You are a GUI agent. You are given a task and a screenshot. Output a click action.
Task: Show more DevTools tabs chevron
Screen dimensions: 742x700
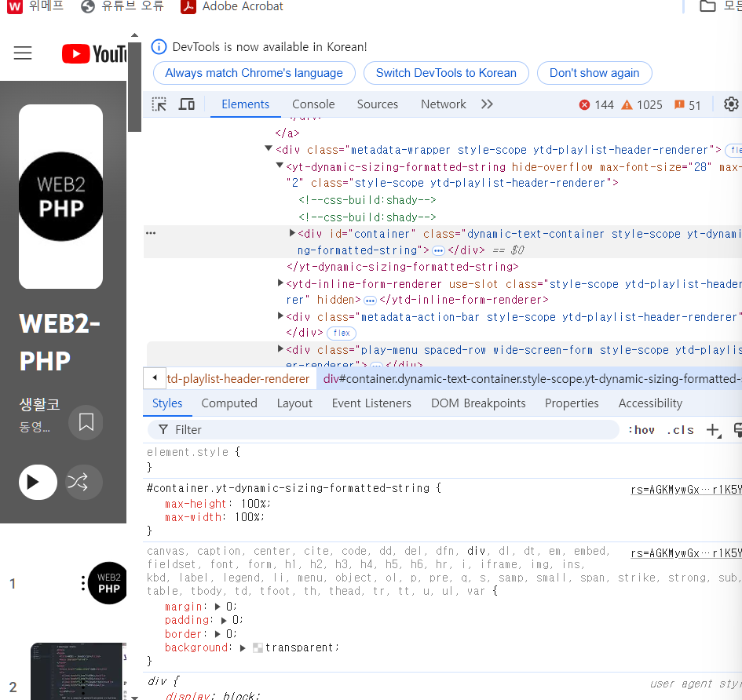pyautogui.click(x=487, y=104)
